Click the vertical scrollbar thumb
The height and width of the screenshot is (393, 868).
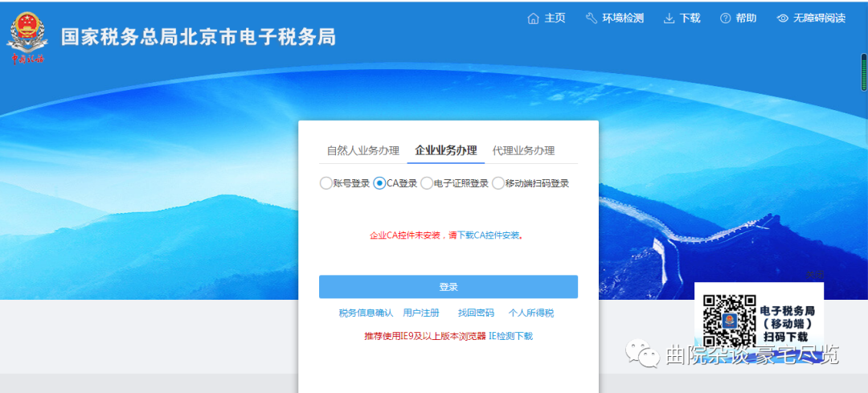click(x=863, y=72)
